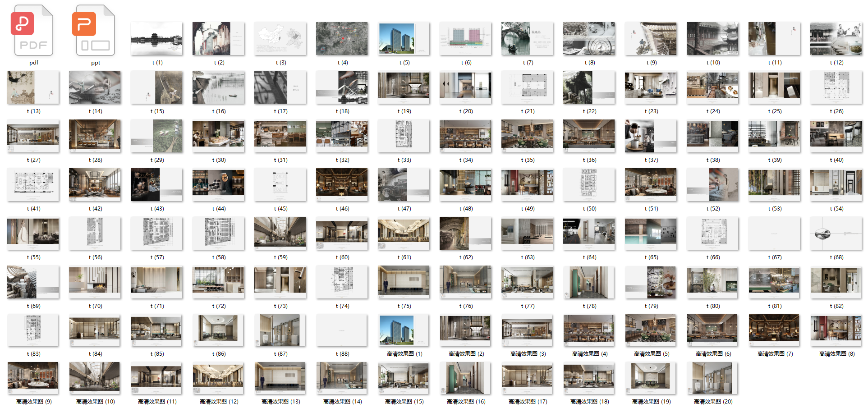The height and width of the screenshot is (408, 868).
Task: Open t (4) aerial satellite image
Action: click(x=342, y=39)
